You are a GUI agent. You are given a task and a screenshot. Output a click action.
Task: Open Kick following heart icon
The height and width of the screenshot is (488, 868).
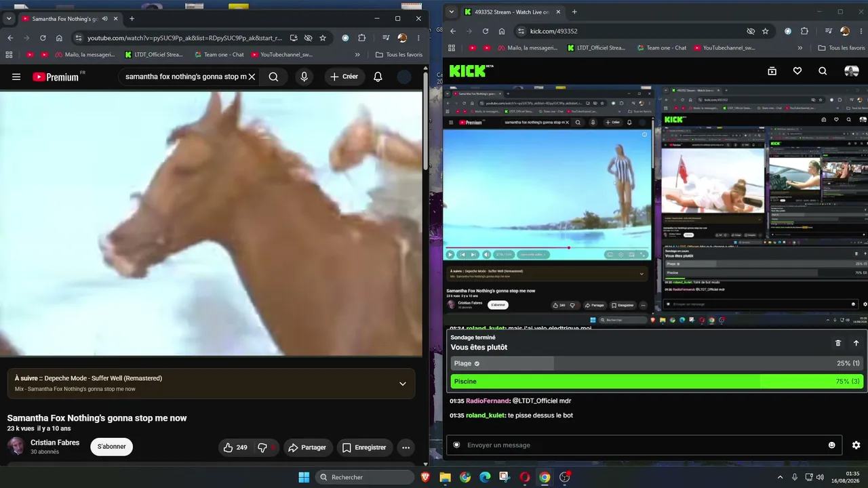[x=797, y=70]
